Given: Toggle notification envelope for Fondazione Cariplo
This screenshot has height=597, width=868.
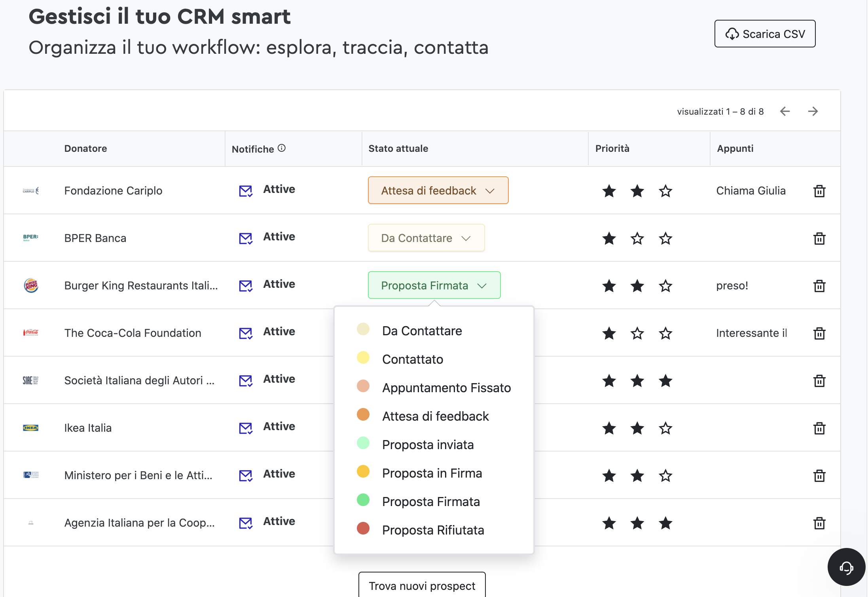Looking at the screenshot, I should 246,191.
